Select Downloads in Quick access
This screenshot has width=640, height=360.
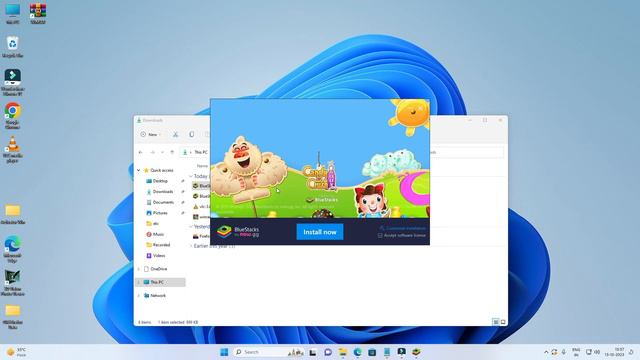tap(163, 191)
